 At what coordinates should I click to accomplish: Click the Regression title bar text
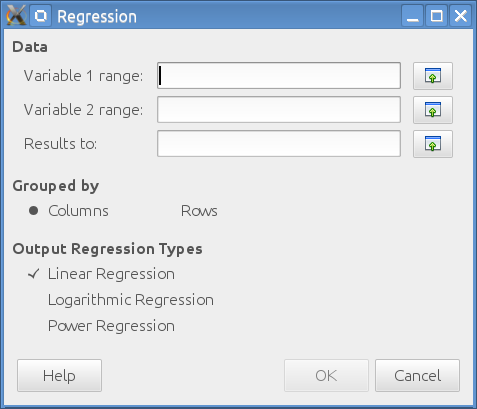(97, 16)
